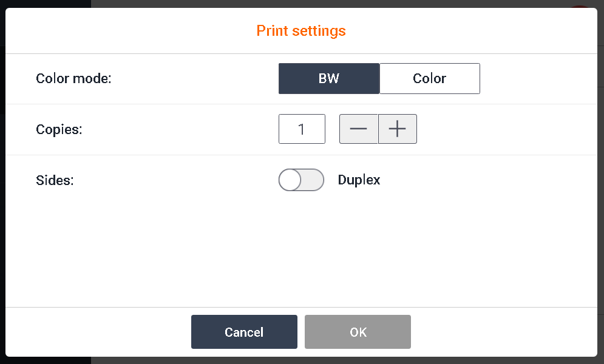604x364 pixels.
Task: Confirm print settings with OK
Action: pyautogui.click(x=358, y=332)
